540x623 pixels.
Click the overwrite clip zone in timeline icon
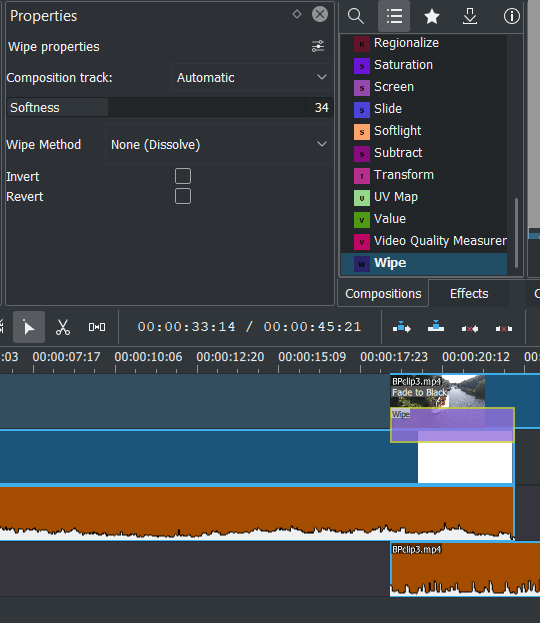(436, 327)
